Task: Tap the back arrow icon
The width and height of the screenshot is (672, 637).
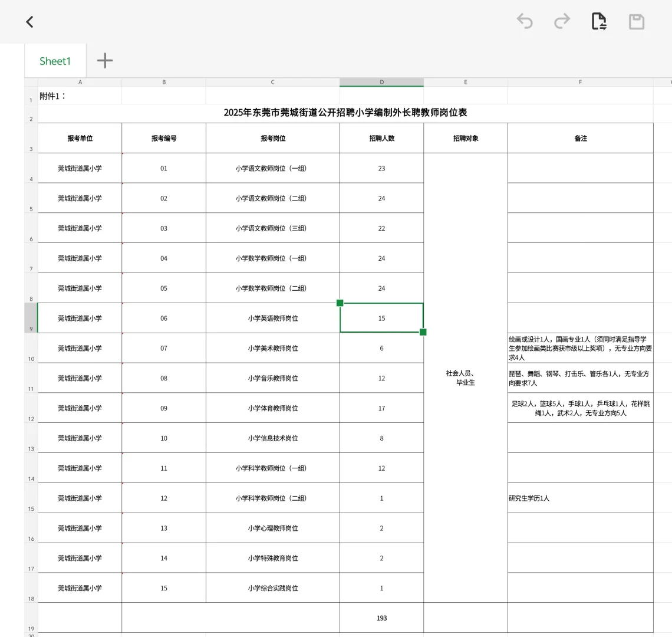Action: point(29,22)
